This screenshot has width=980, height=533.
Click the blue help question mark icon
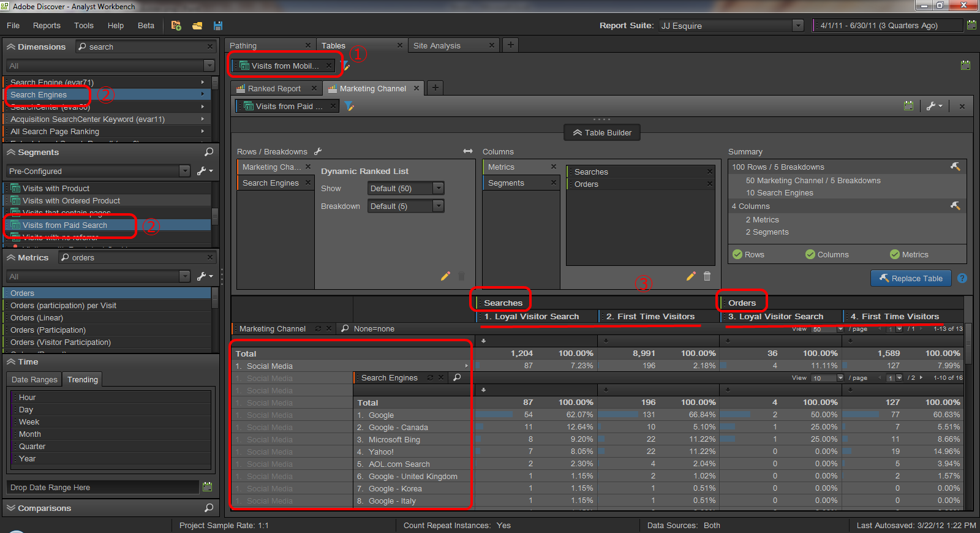point(962,278)
